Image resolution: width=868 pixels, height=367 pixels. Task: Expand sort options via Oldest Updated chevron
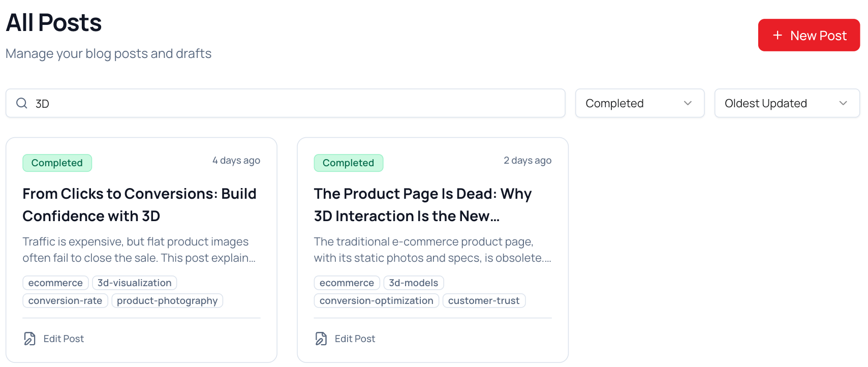point(843,103)
